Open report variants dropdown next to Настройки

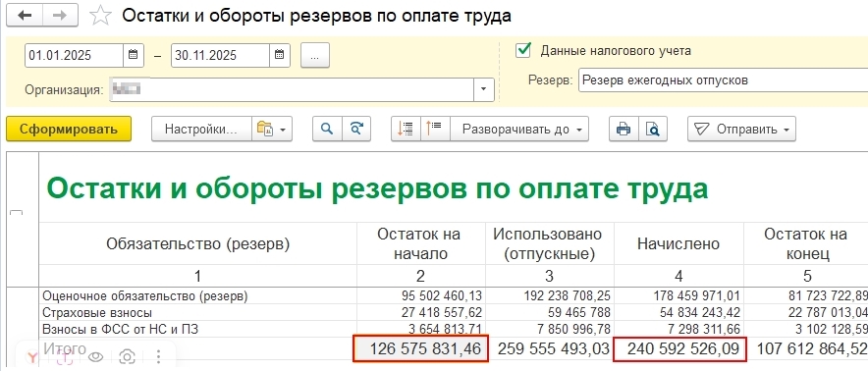point(271,129)
